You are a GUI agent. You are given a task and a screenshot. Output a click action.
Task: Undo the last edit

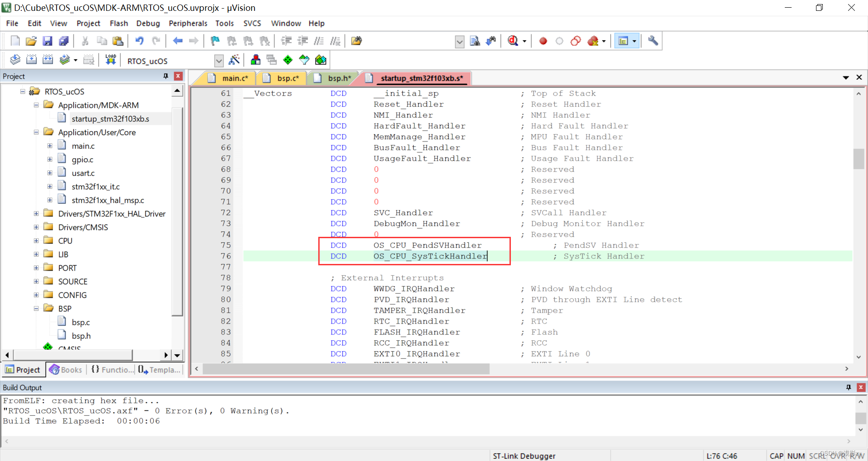(x=139, y=41)
